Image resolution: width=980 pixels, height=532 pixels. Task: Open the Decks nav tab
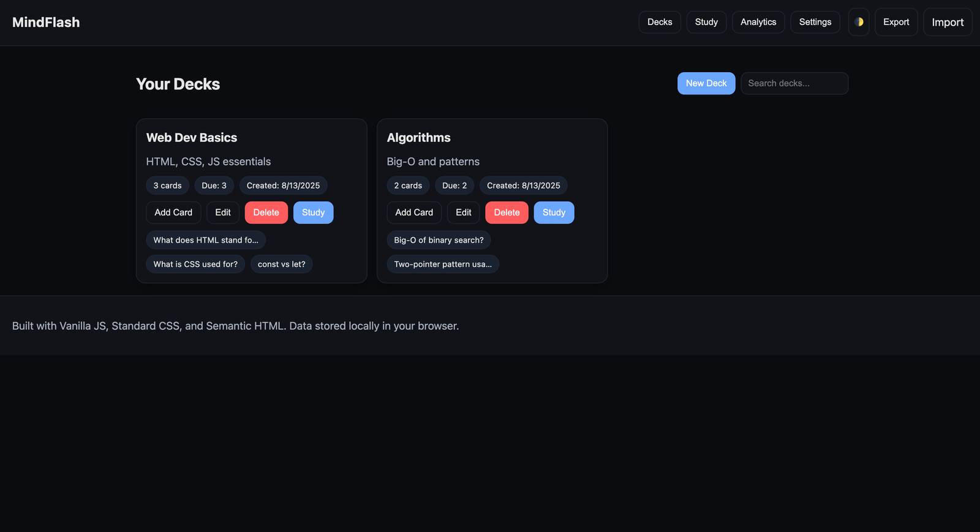click(x=660, y=22)
